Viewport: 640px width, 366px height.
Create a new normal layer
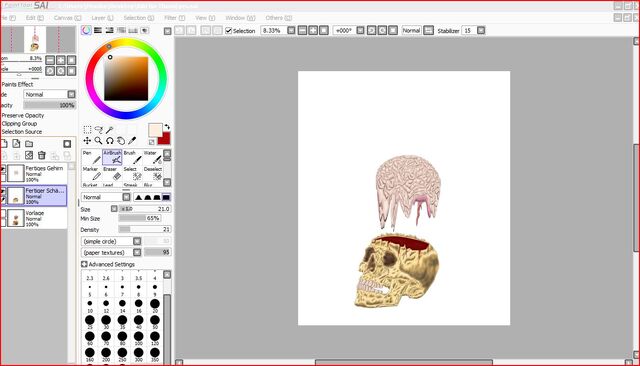coord(4,144)
